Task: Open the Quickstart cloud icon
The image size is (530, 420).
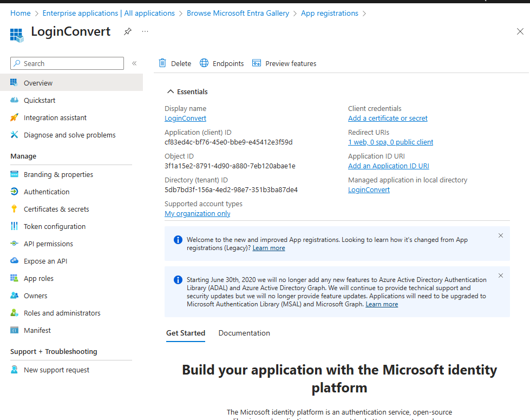Action: click(x=14, y=100)
